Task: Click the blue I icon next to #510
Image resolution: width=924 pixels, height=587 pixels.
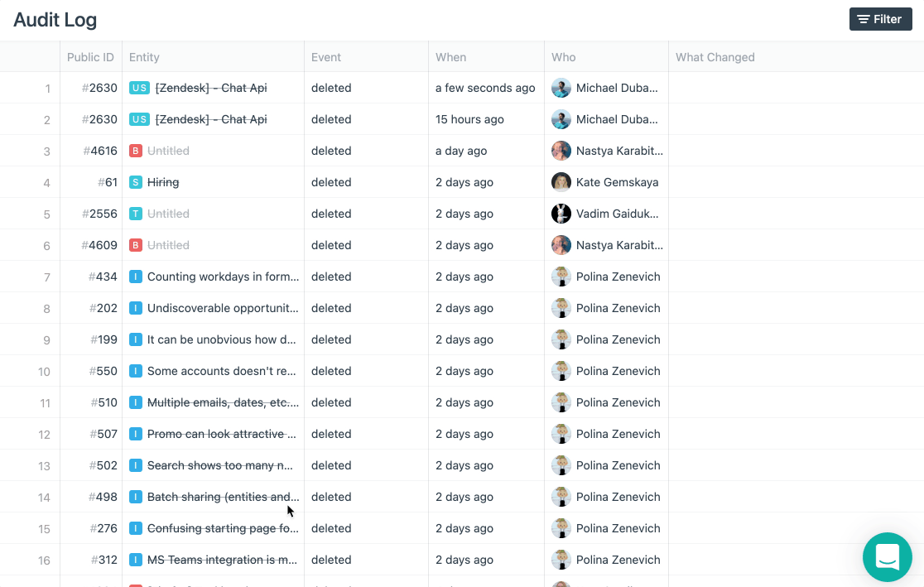Action: pos(136,402)
